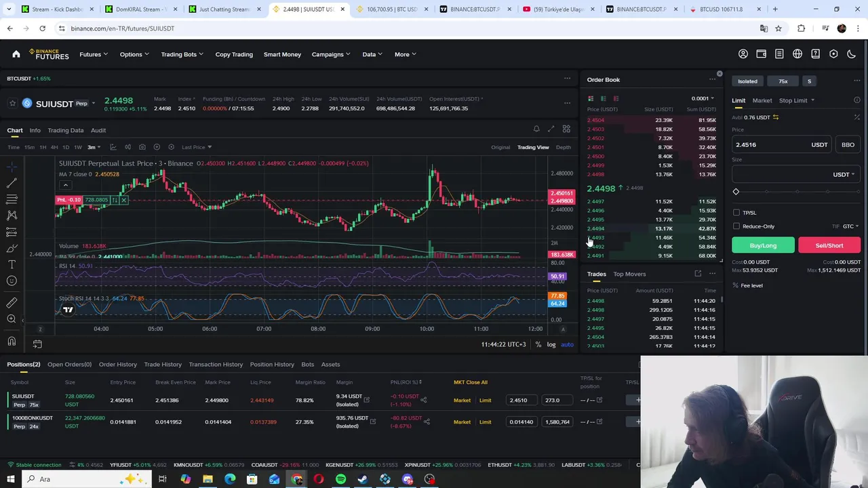
Task: Open the Last Price dropdown
Action: pyautogui.click(x=196, y=147)
